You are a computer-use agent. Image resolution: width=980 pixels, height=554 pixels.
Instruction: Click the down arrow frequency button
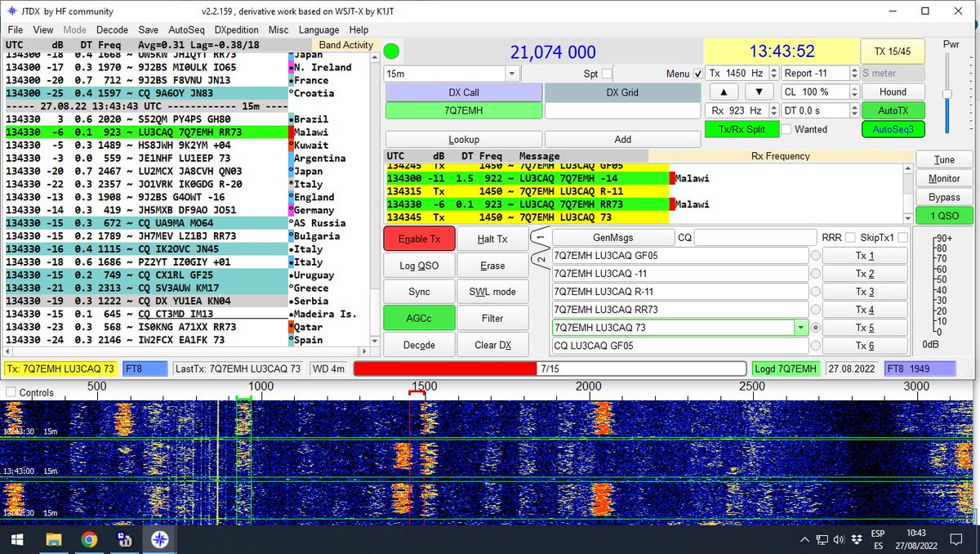coord(759,92)
